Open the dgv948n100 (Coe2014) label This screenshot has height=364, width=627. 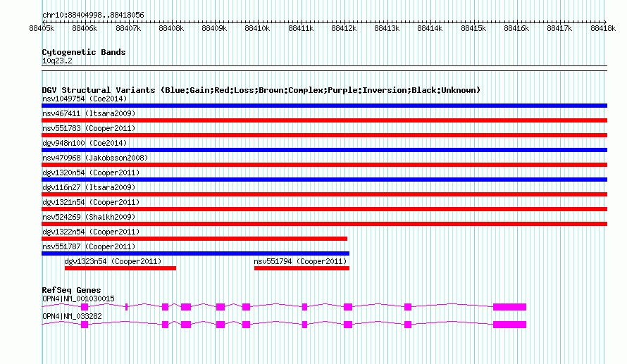tap(85, 143)
